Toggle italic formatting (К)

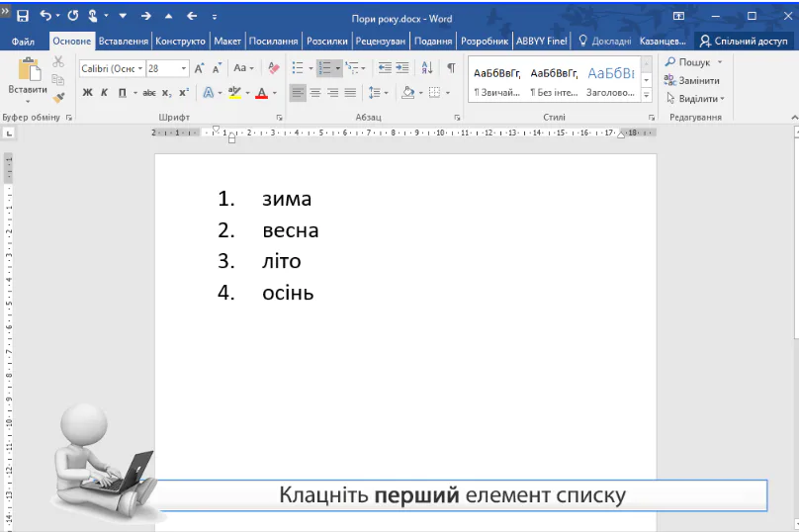tap(104, 93)
